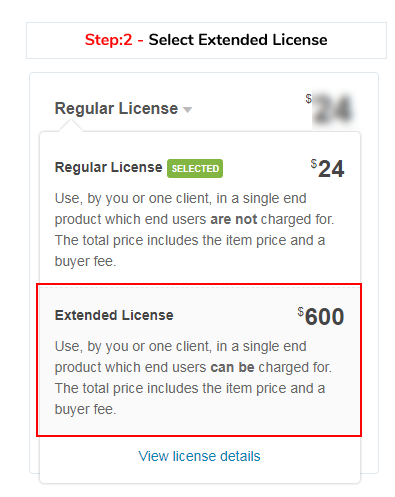Click the Extended License description text

click(x=193, y=378)
